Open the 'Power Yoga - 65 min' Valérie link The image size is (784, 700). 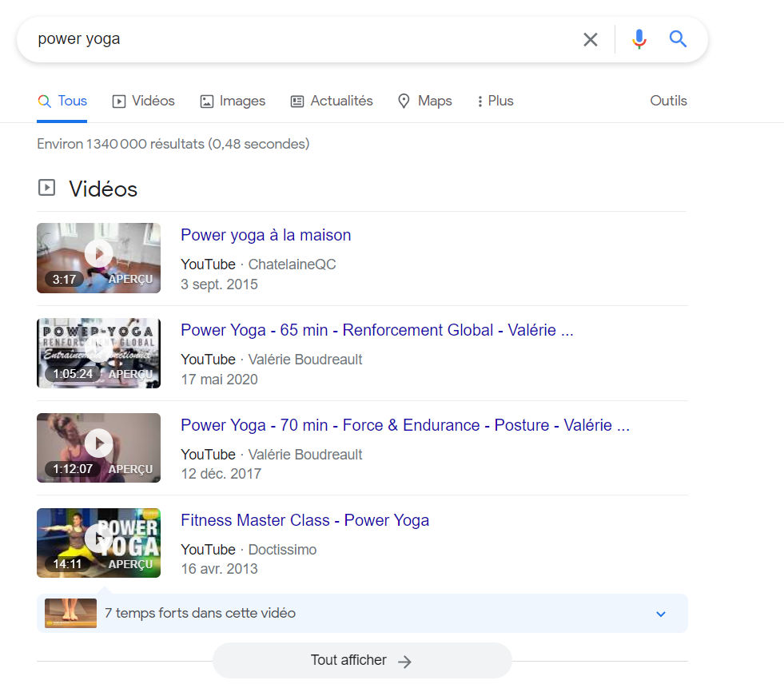coord(376,330)
